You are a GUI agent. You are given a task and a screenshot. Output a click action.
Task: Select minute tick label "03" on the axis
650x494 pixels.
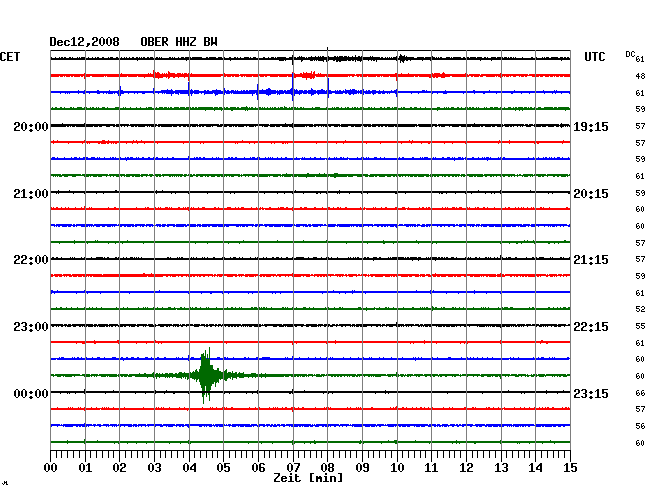pyautogui.click(x=154, y=467)
